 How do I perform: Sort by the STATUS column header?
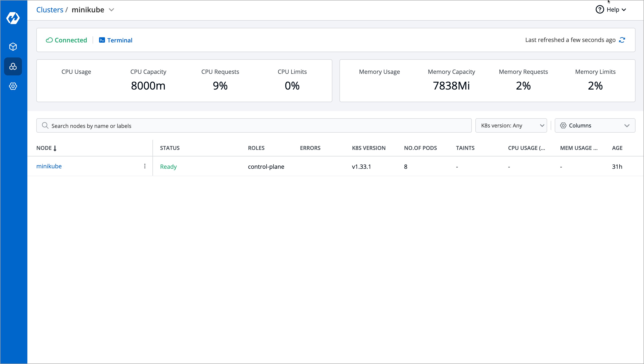(x=170, y=148)
